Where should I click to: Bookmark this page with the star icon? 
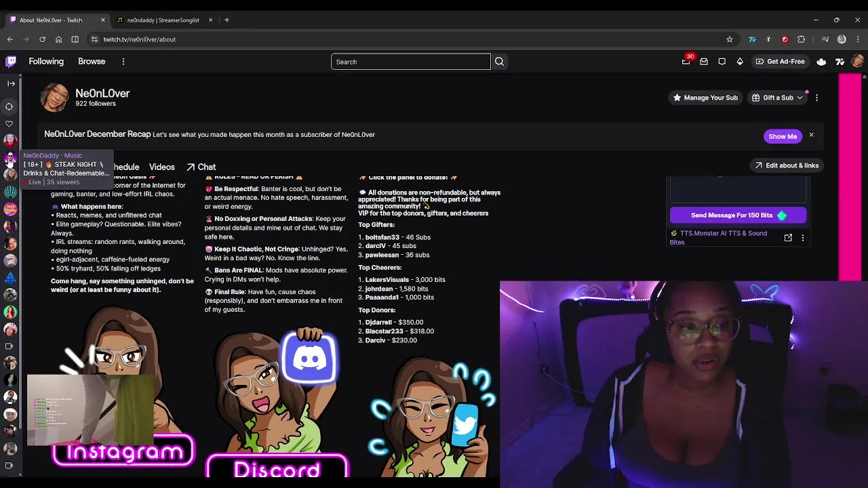click(730, 39)
